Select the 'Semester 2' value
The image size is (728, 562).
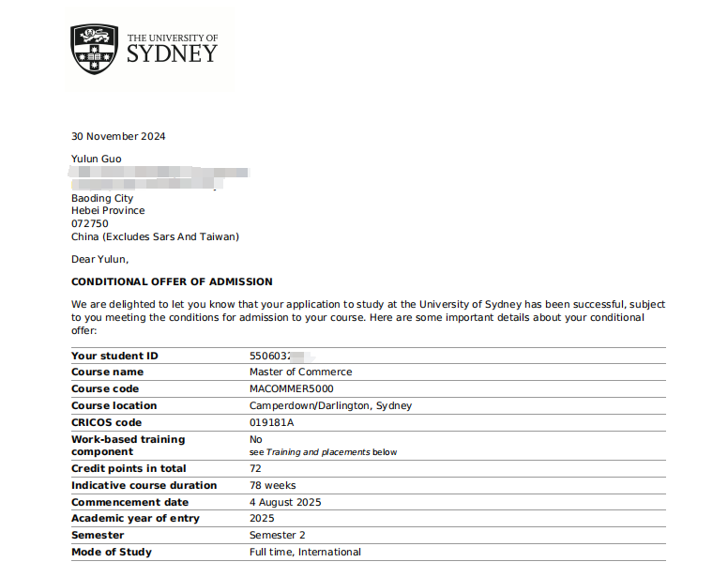(277, 535)
